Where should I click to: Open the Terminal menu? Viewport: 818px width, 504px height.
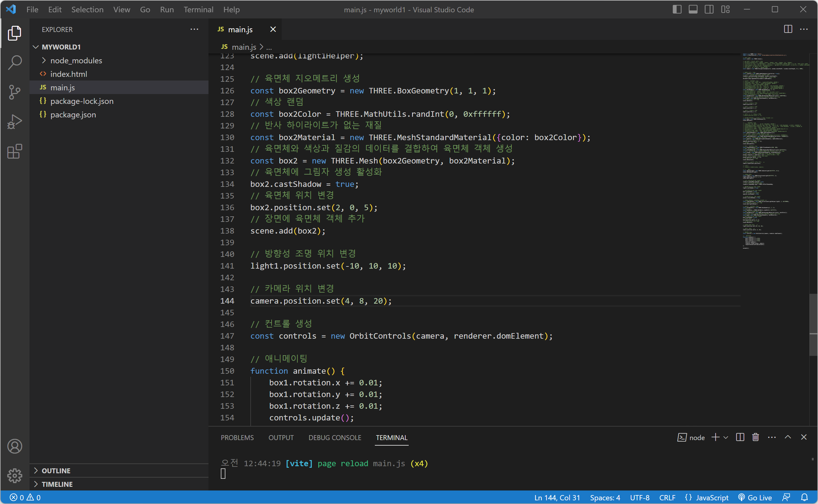point(198,9)
